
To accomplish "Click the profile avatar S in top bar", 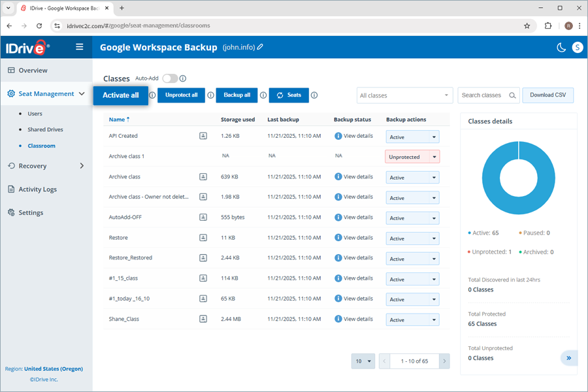I will pyautogui.click(x=577, y=48).
